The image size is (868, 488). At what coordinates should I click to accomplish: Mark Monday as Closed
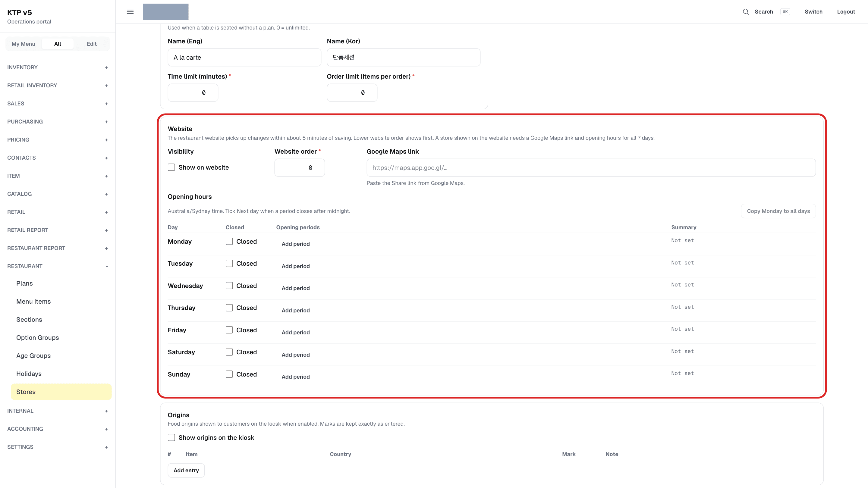point(229,242)
